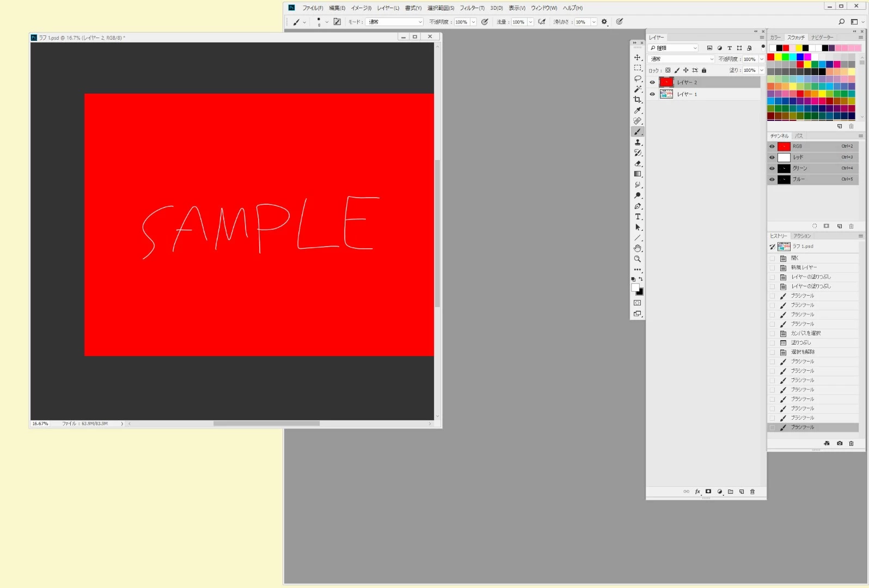This screenshot has height=588, width=869.
Task: Open the 編集(E) menu
Action: click(x=337, y=8)
